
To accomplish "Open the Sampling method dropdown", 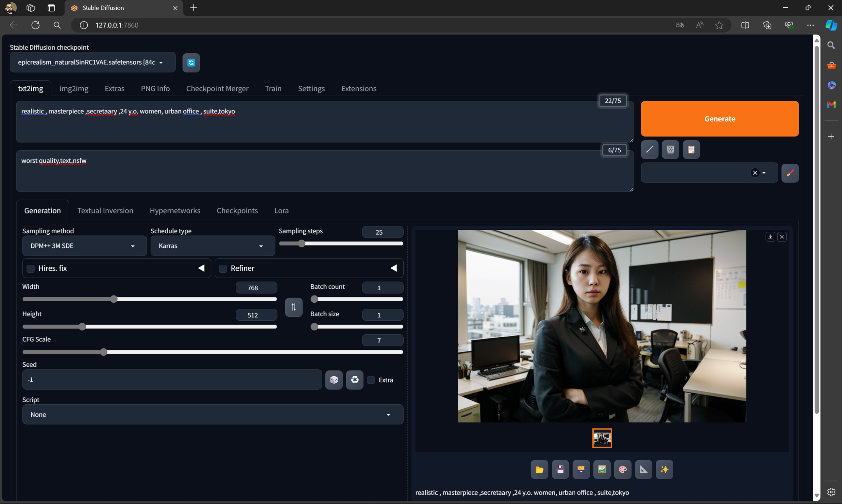I will click(84, 246).
